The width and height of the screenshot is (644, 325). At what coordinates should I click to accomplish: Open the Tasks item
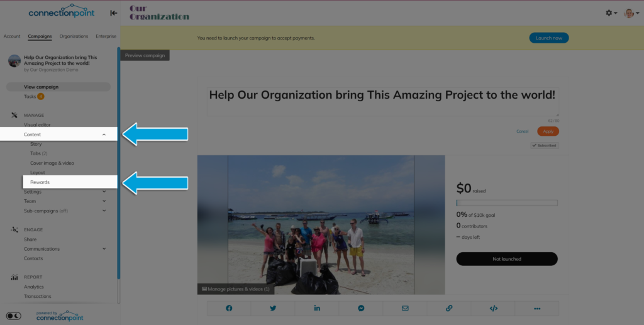tap(30, 96)
